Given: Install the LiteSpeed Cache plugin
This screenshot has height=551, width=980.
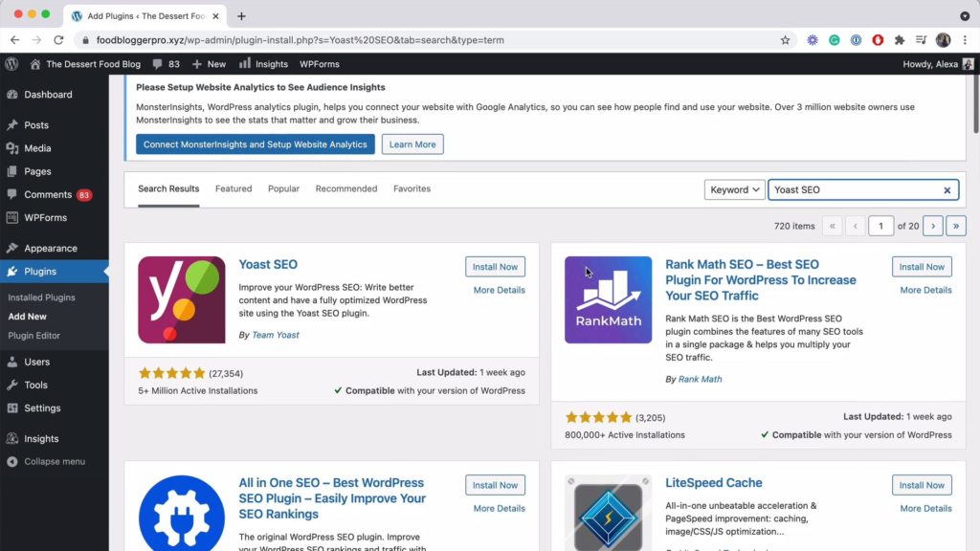Looking at the screenshot, I should click(x=922, y=485).
